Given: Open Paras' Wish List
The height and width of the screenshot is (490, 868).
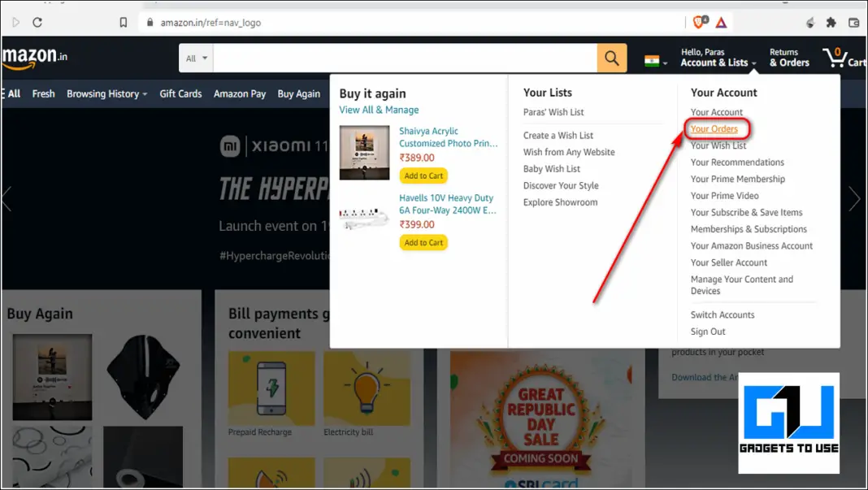Looking at the screenshot, I should [553, 112].
